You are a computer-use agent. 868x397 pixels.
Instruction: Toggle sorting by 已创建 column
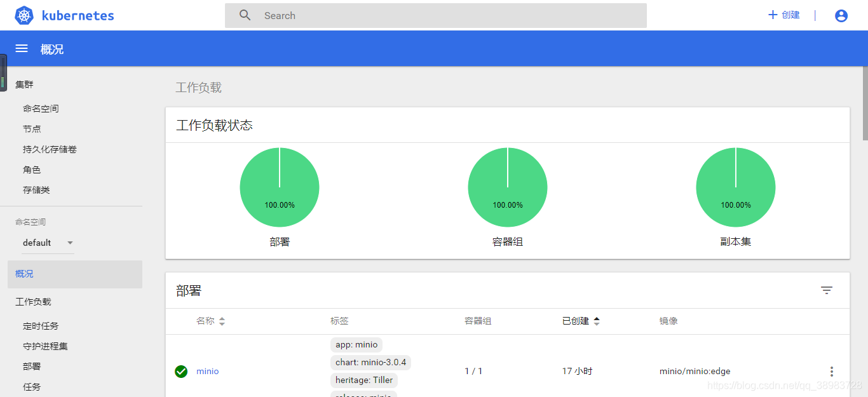coord(596,321)
